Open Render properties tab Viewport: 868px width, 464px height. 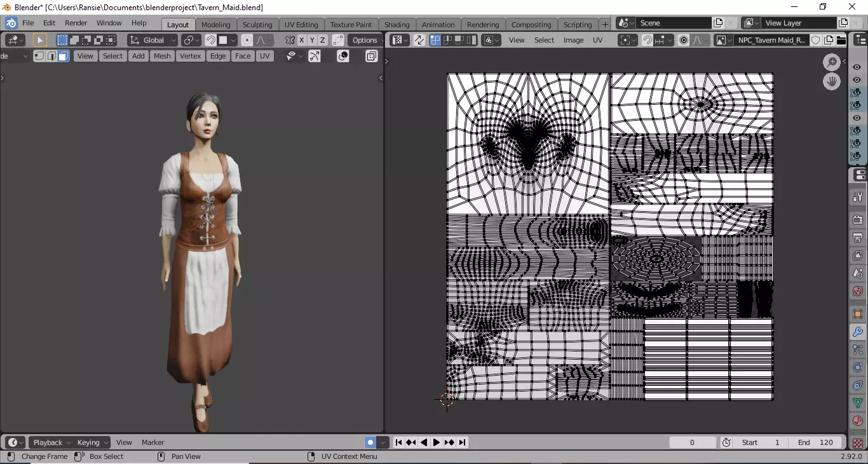click(x=858, y=221)
